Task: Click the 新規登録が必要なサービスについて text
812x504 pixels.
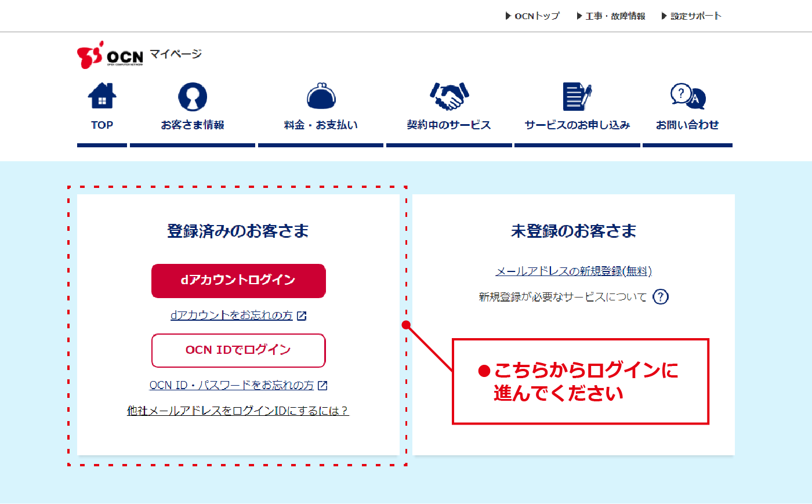Action: point(563,297)
